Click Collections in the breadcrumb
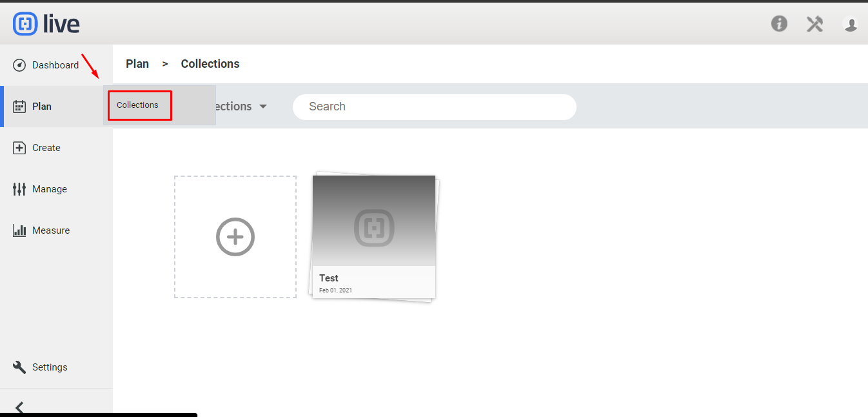 tap(210, 64)
